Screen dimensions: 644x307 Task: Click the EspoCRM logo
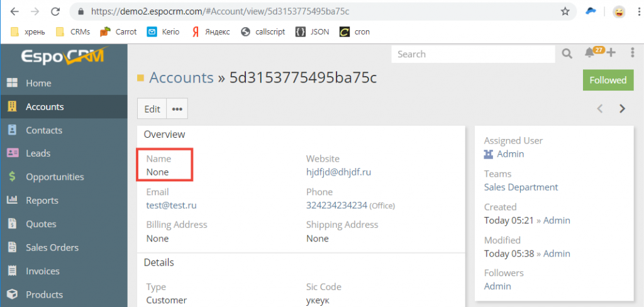click(x=64, y=55)
